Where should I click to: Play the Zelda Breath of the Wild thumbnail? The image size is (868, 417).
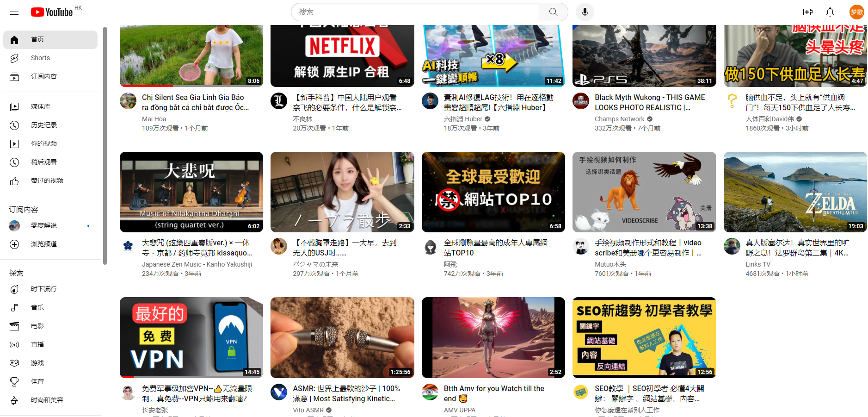click(x=795, y=192)
